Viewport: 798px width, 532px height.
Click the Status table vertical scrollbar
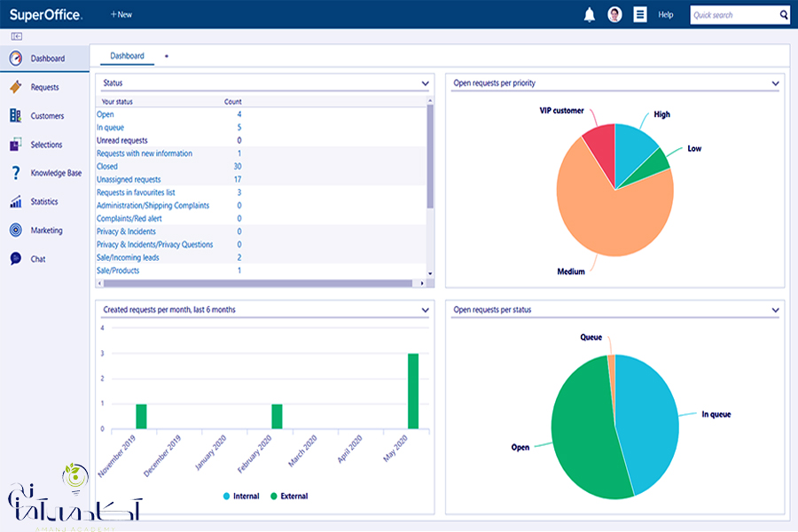click(x=430, y=156)
